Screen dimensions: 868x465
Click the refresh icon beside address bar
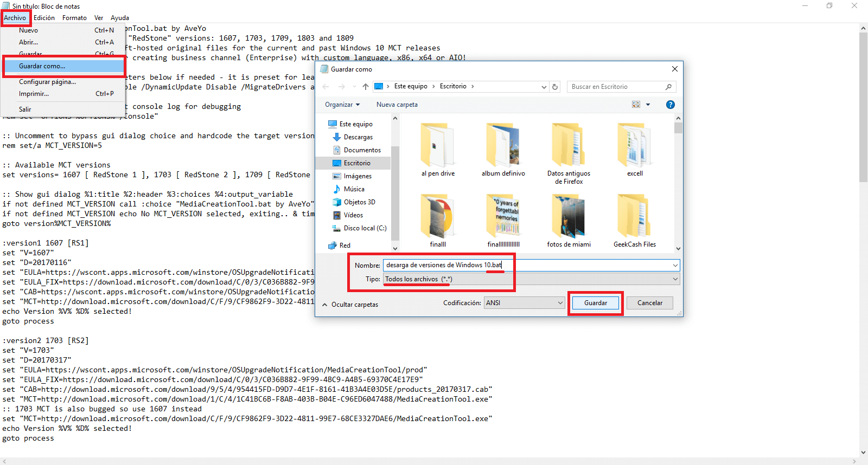(x=555, y=87)
